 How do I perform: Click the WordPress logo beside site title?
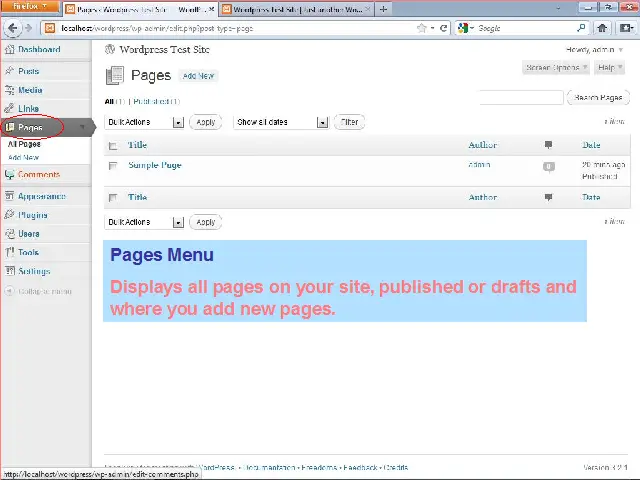point(110,49)
